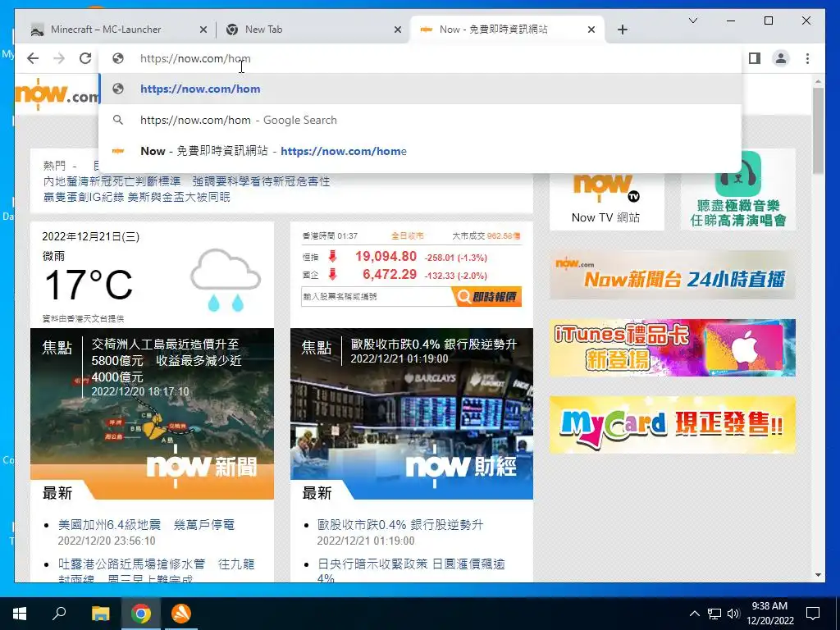Open Chrome three-dot menu
The image size is (840, 630).
coord(807,58)
